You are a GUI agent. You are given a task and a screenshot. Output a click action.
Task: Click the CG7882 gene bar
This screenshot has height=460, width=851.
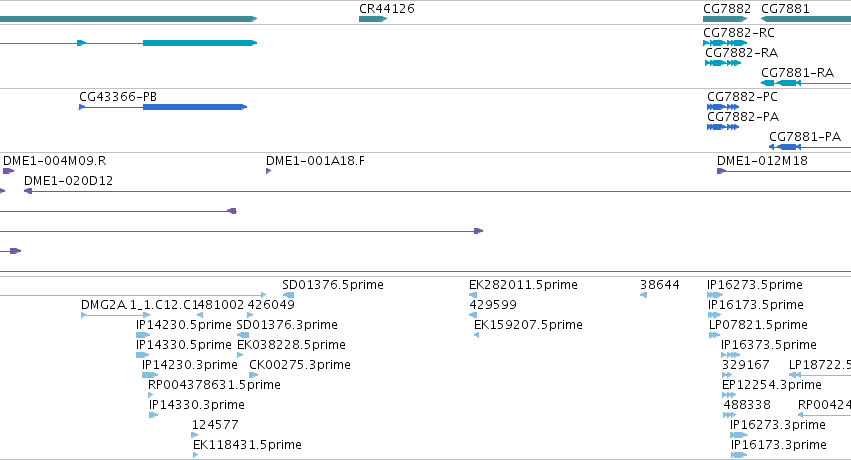point(725,19)
